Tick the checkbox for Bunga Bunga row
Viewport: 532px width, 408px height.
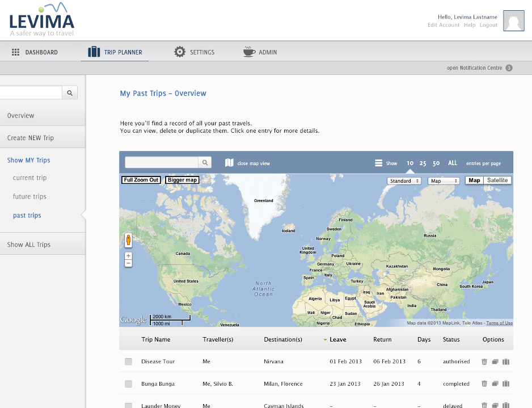(128, 384)
